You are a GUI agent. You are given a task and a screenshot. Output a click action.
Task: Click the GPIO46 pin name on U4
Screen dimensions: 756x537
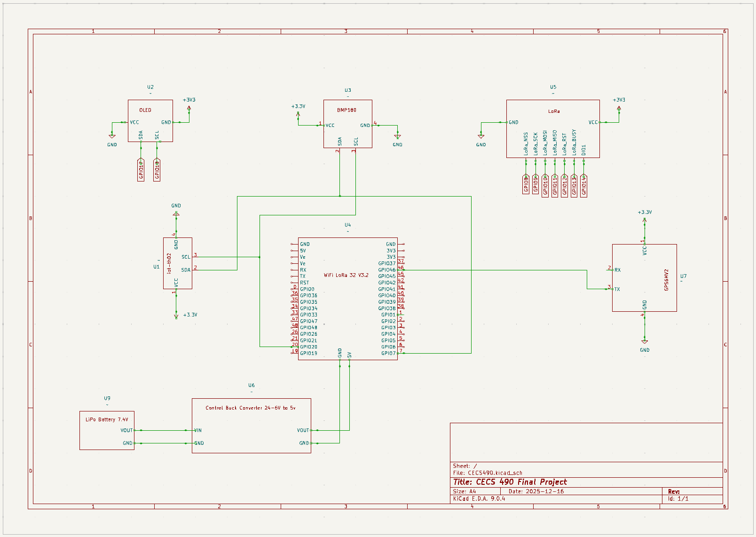[x=387, y=270]
